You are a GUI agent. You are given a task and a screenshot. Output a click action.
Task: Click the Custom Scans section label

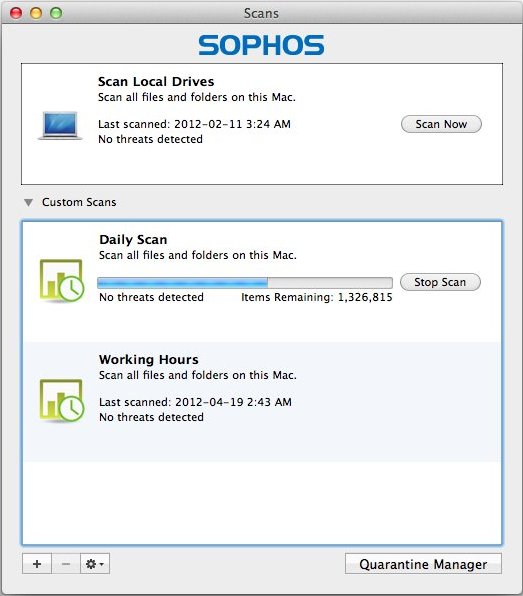click(79, 202)
